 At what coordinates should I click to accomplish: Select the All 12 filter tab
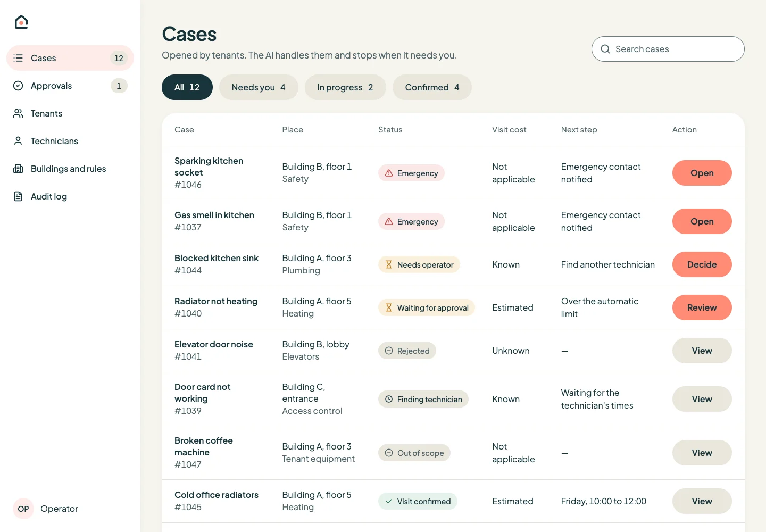pos(187,87)
